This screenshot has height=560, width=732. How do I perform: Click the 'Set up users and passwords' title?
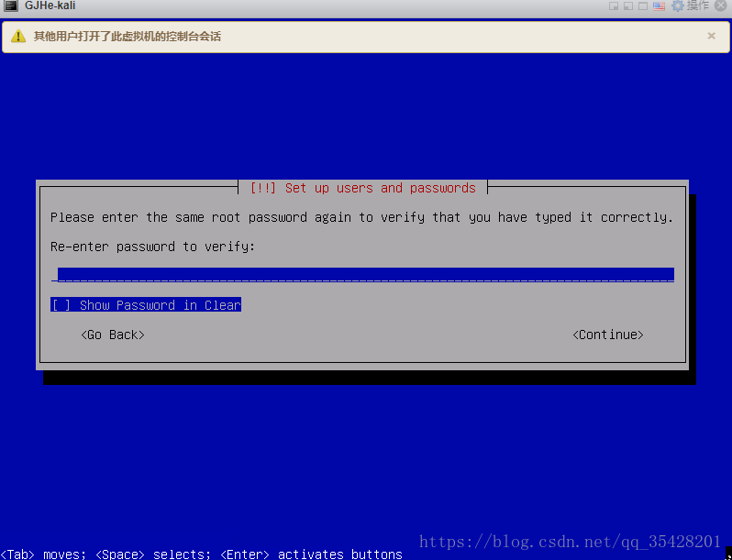coord(380,188)
